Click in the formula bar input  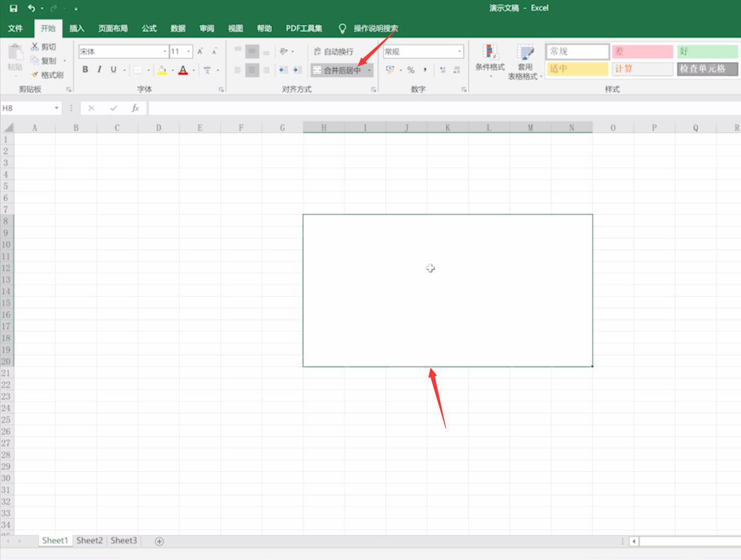[445, 108]
